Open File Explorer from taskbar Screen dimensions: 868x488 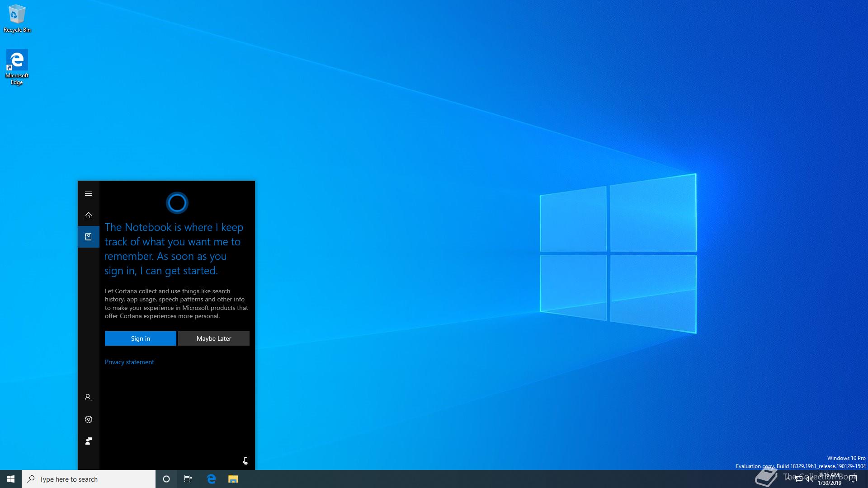click(x=233, y=479)
